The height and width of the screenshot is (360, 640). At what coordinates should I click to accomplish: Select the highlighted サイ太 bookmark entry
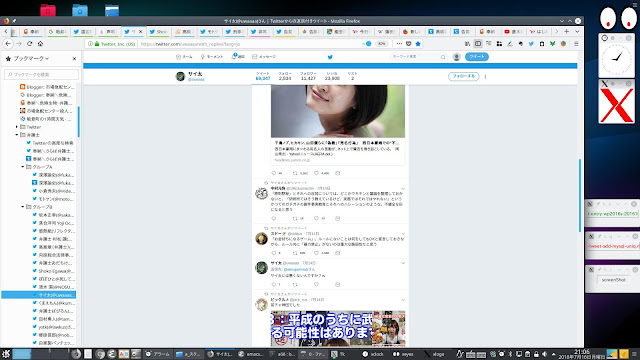[39, 295]
